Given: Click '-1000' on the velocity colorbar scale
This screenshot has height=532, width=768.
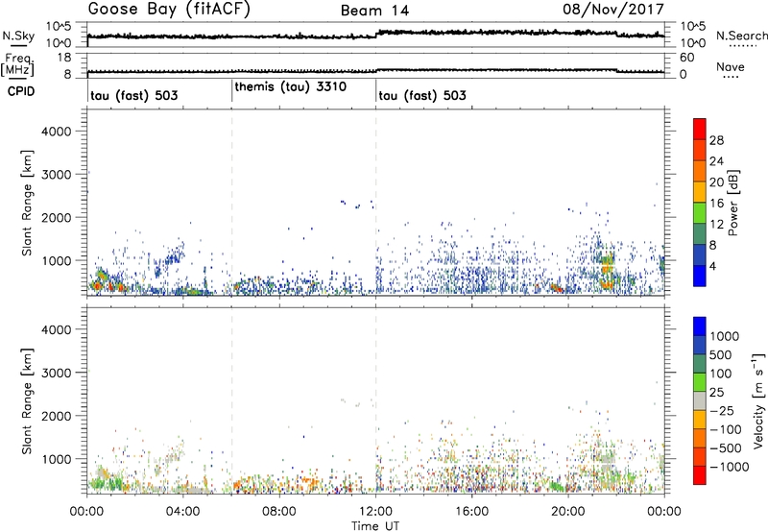Looking at the screenshot, I should point(729,467).
